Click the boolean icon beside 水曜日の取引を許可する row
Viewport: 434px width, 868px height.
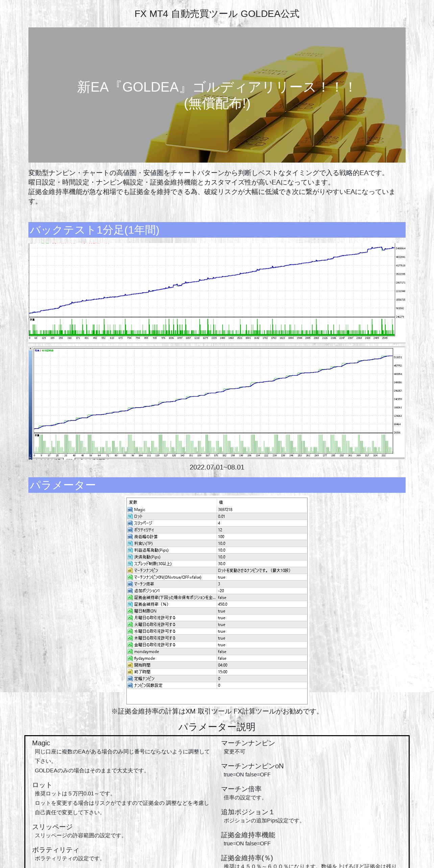pos(130,631)
